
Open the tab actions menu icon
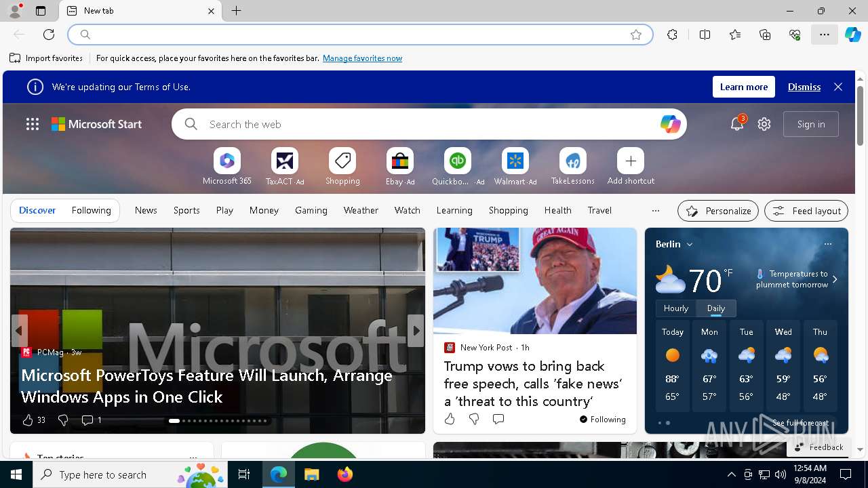coord(41,11)
